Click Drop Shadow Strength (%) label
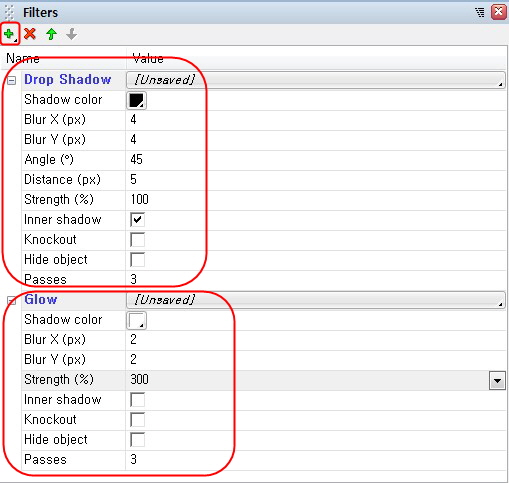Screen dimensions: 509x483 pos(59,200)
